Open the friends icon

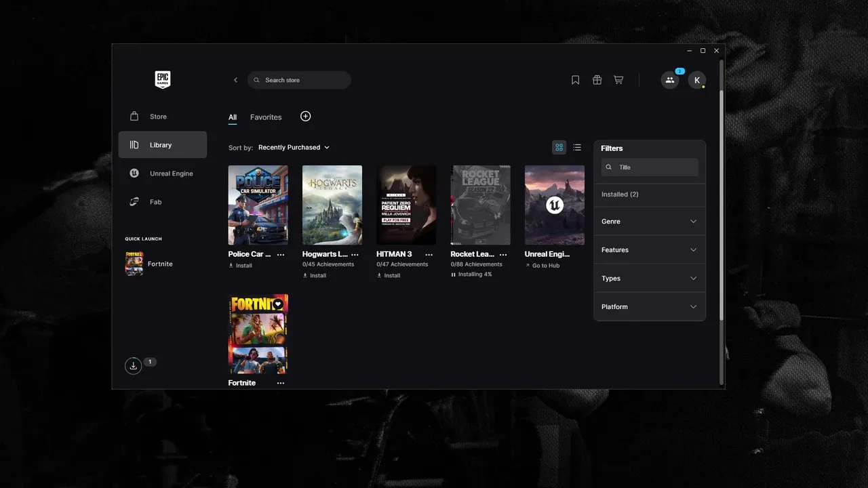670,80
